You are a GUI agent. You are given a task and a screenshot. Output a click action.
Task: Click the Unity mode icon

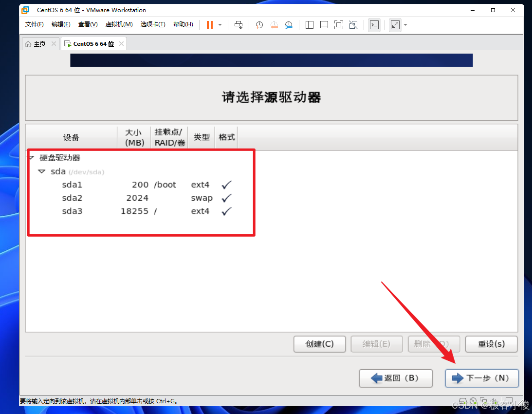[353, 25]
